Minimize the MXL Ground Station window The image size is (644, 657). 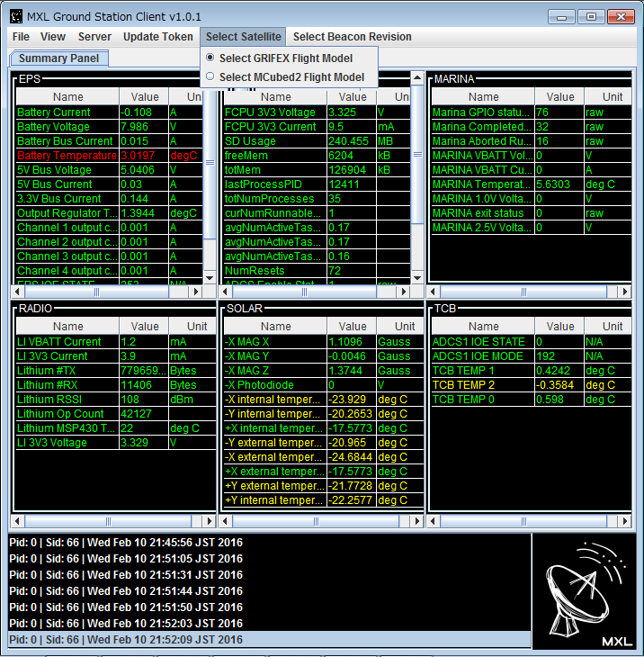562,17
